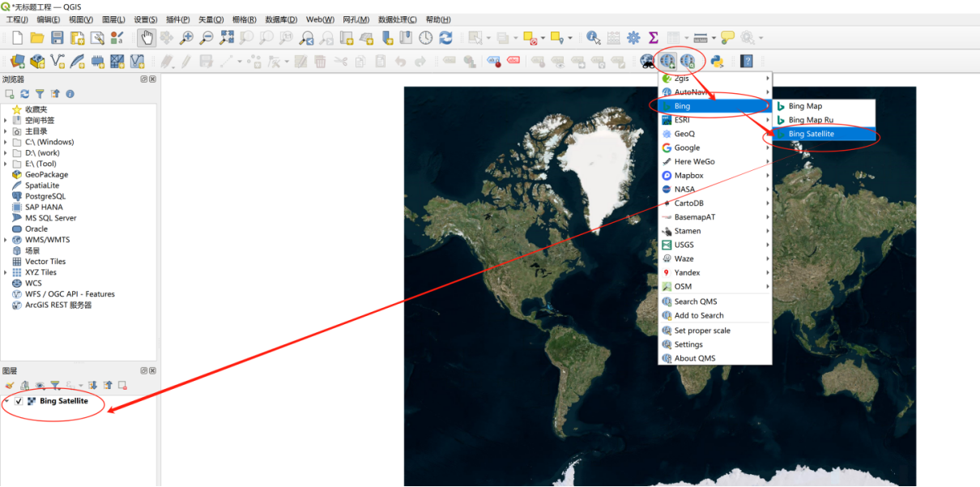The height and width of the screenshot is (487, 980).
Task: Open the 图层(L) menu
Action: tap(113, 19)
